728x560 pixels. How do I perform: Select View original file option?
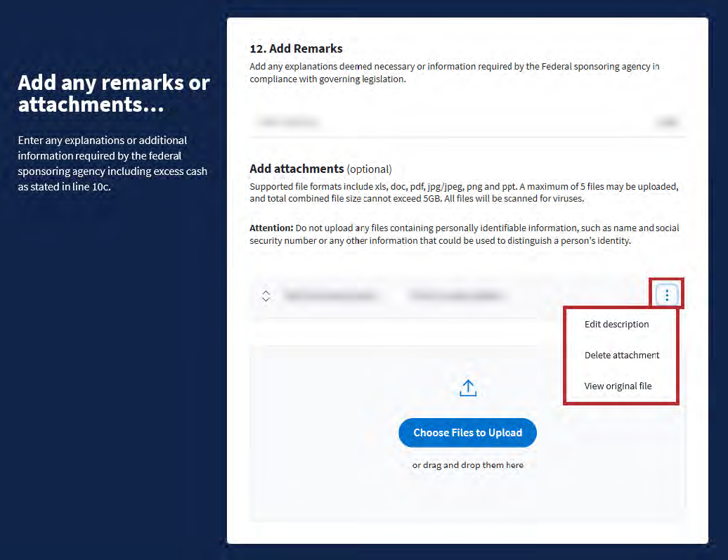618,386
